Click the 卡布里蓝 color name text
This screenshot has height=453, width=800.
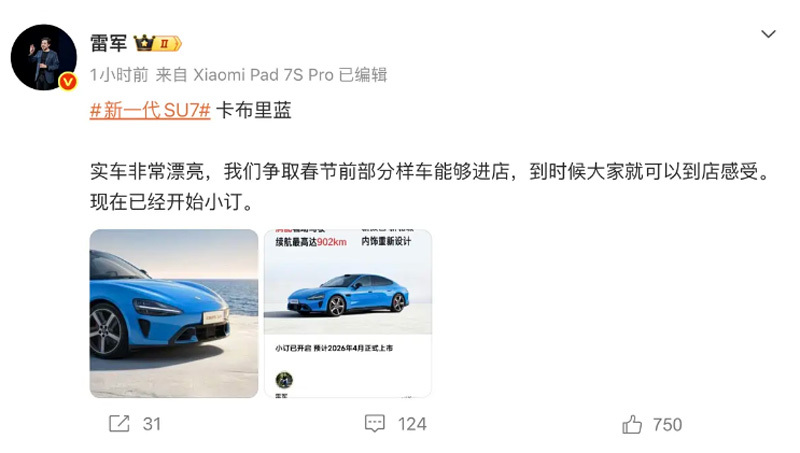tap(254, 110)
